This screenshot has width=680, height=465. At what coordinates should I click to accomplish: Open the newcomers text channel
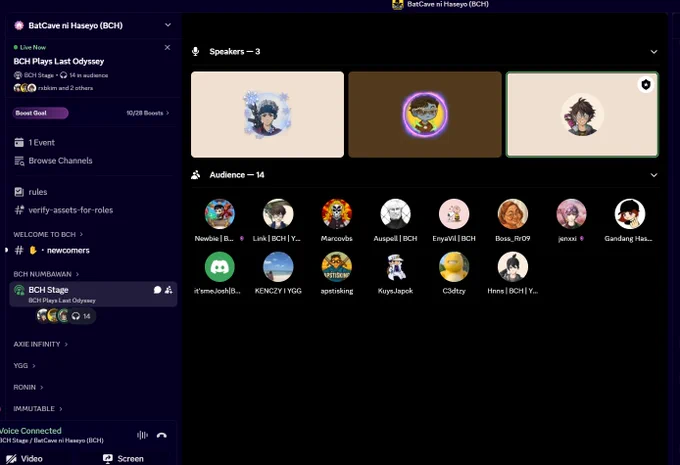tap(68, 250)
